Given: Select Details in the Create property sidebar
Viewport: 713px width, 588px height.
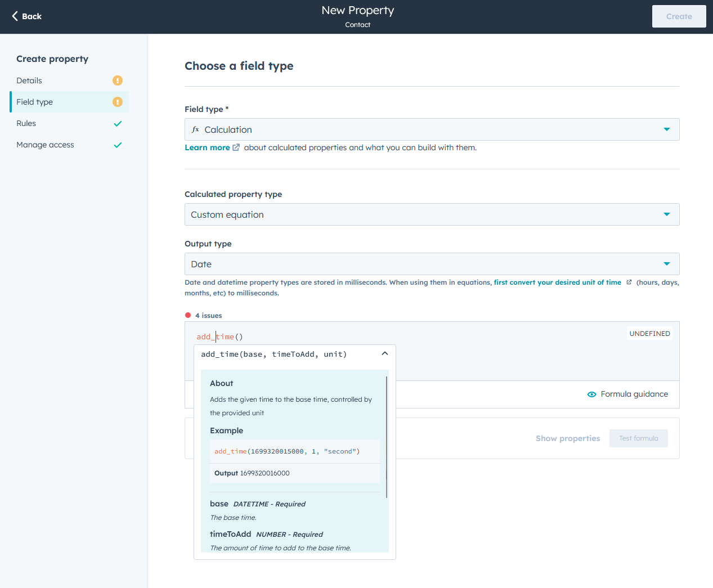Looking at the screenshot, I should (x=29, y=80).
